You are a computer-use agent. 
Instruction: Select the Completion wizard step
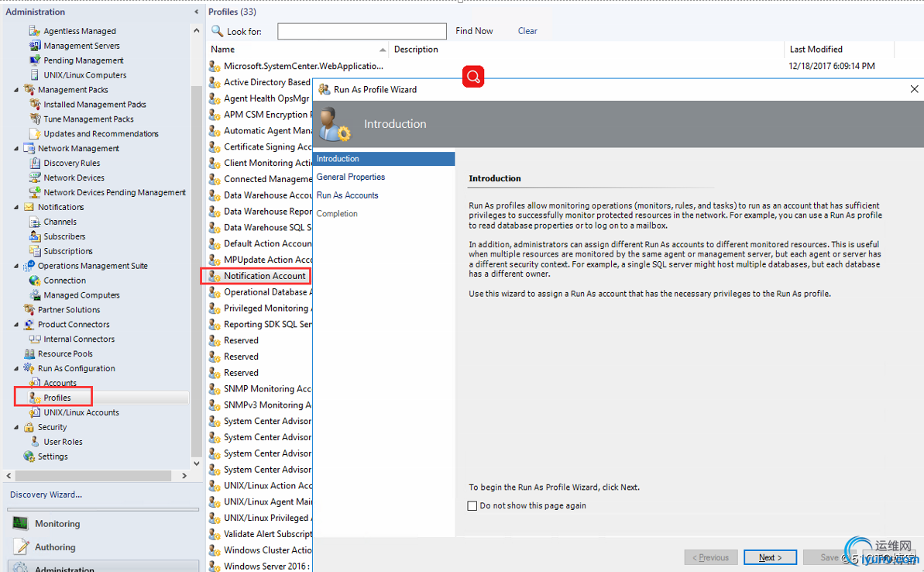[x=336, y=213]
